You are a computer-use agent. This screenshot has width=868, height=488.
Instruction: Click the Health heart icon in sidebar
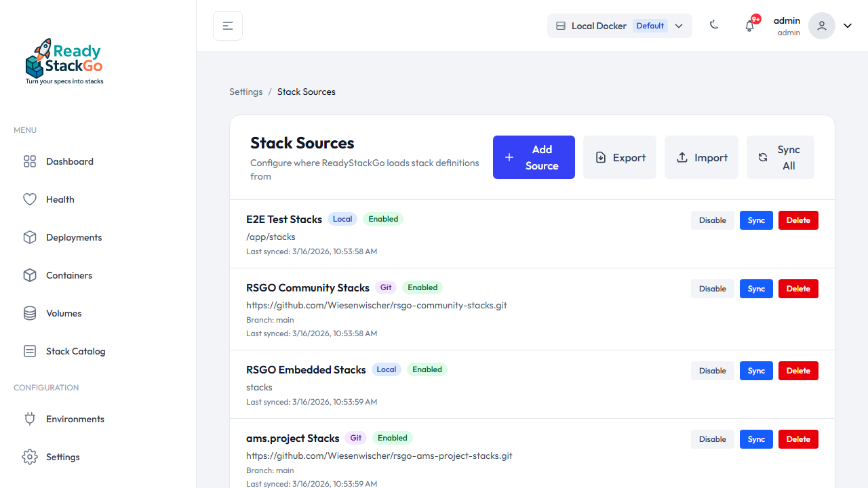coord(30,199)
